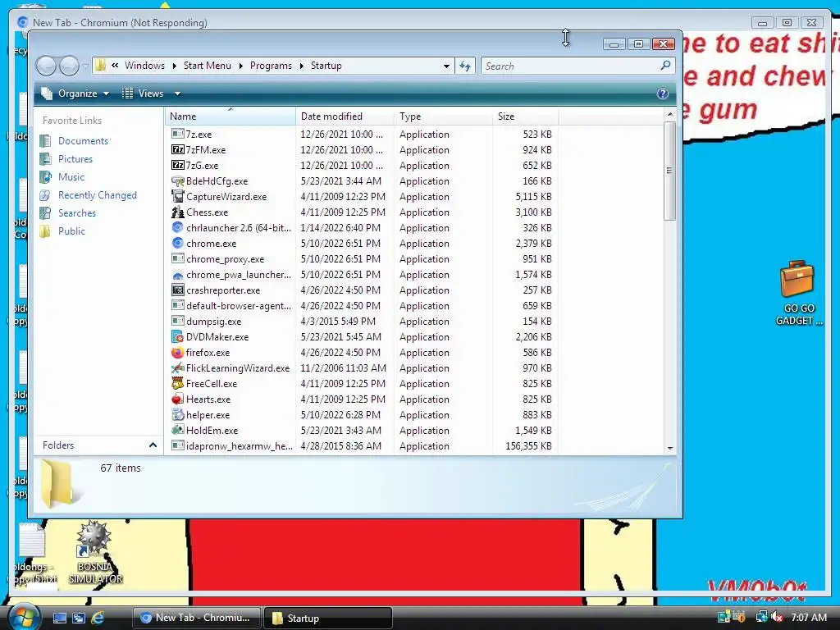Click the Show Desktop quick launch icon
Viewport: 840px width, 630px height.
[59, 619]
